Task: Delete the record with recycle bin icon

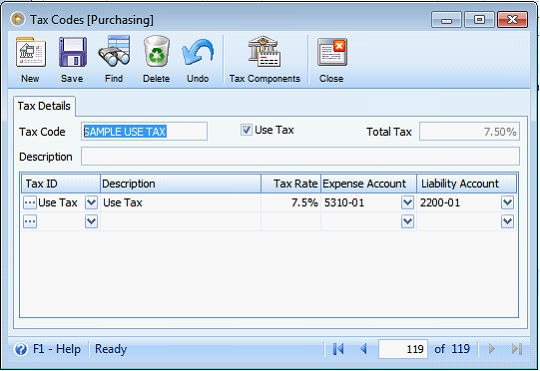Action: tap(157, 60)
